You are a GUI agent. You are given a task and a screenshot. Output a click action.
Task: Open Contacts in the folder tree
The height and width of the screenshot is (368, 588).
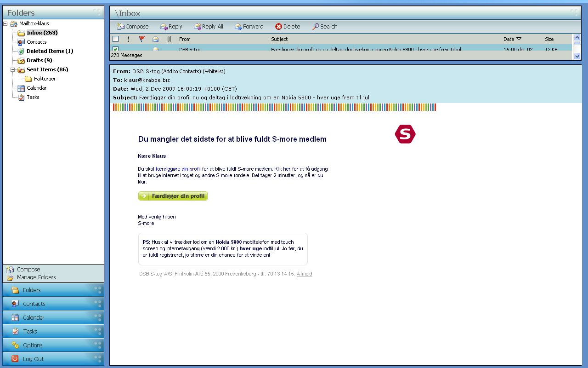pyautogui.click(x=36, y=42)
